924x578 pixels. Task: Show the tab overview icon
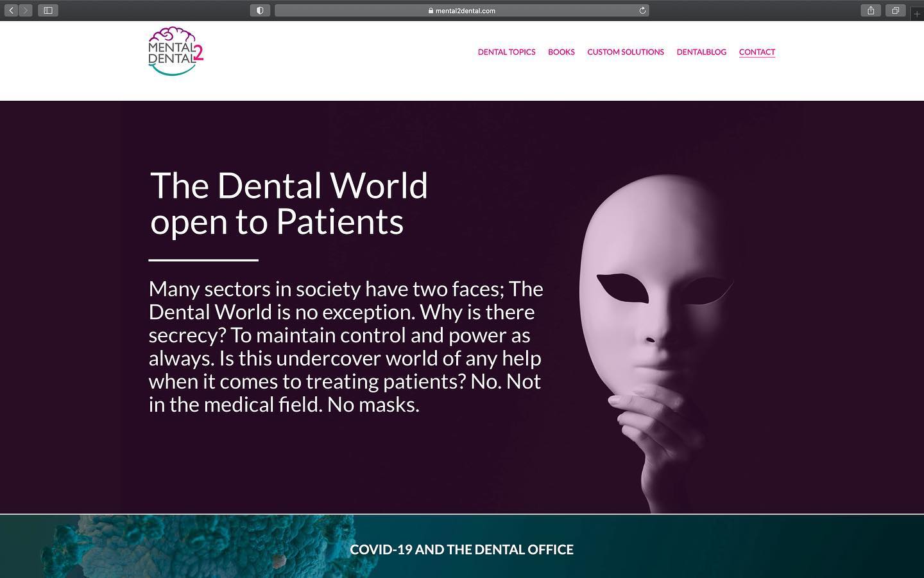click(895, 10)
